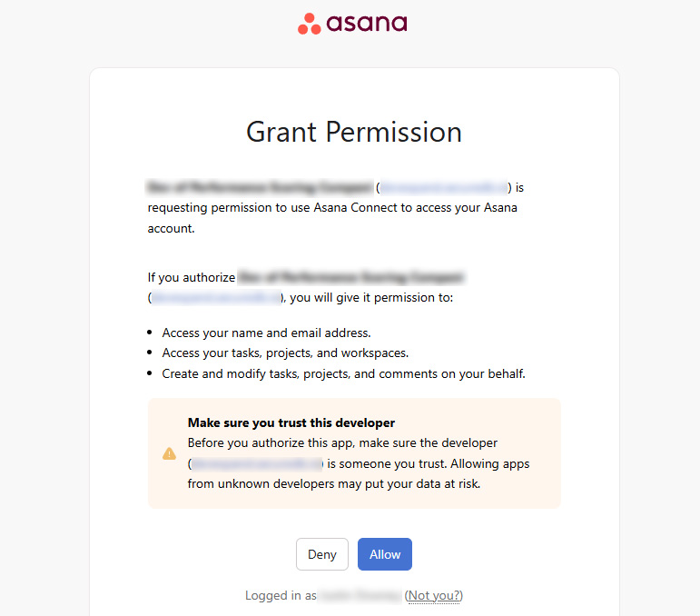Click the Allow button
Viewport: 700px width, 616px height.
pos(385,554)
